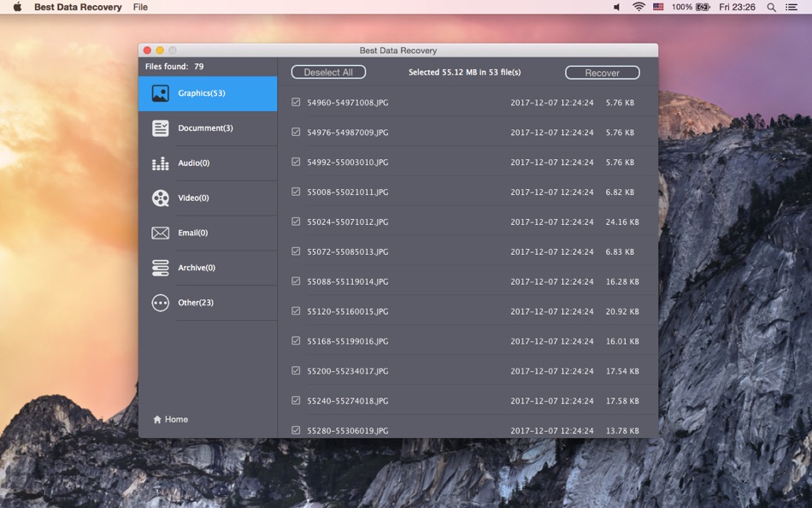Screen dimensions: 812x508
Task: Click file name 55008-55021011.JPG
Action: coord(348,192)
